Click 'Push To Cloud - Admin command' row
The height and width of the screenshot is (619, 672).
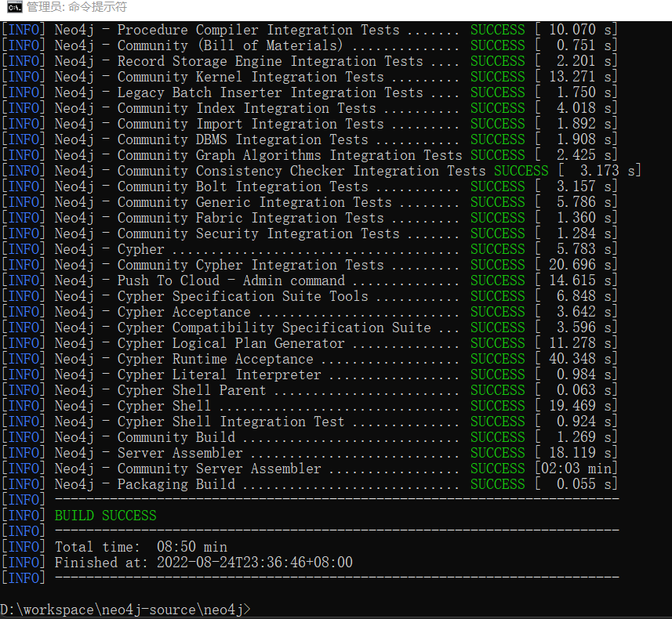click(310, 281)
